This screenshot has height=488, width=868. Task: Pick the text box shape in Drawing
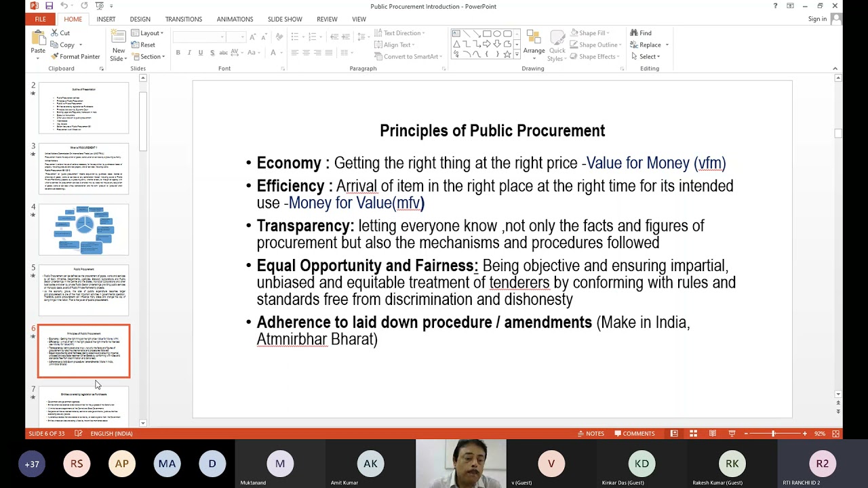coord(456,33)
